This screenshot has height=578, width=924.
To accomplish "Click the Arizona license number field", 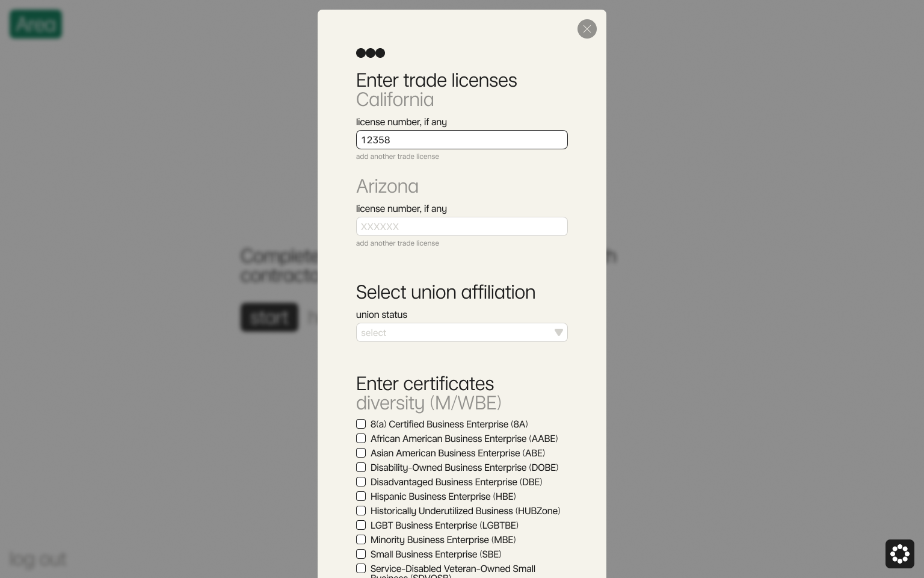I will [x=462, y=226].
